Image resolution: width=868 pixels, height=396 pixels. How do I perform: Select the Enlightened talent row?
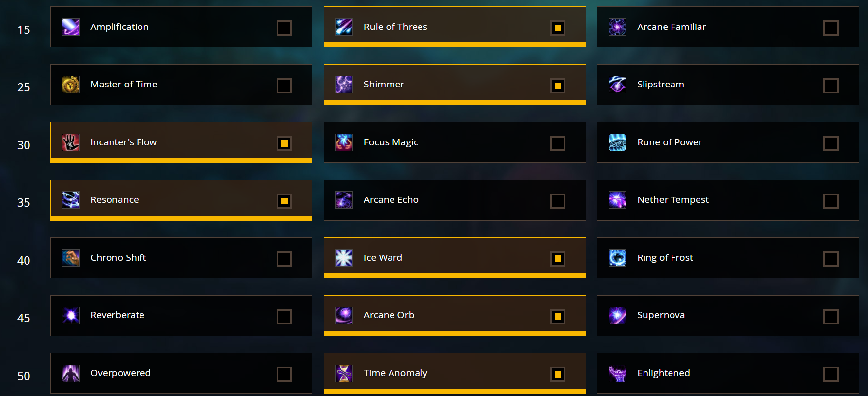pos(728,373)
